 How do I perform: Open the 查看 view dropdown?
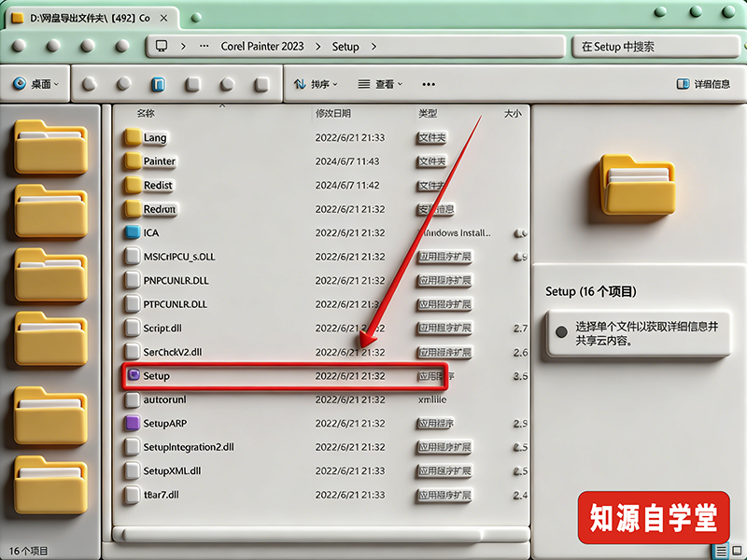click(x=381, y=84)
